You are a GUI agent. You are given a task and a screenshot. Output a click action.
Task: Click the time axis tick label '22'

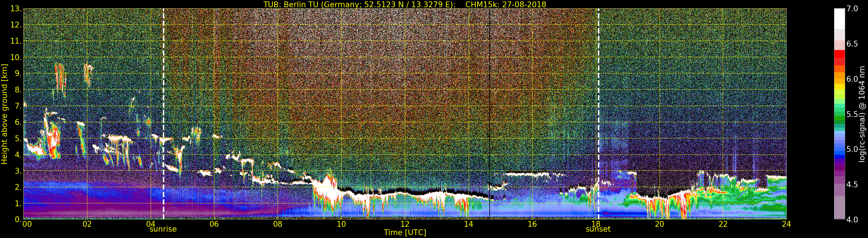tap(723, 224)
